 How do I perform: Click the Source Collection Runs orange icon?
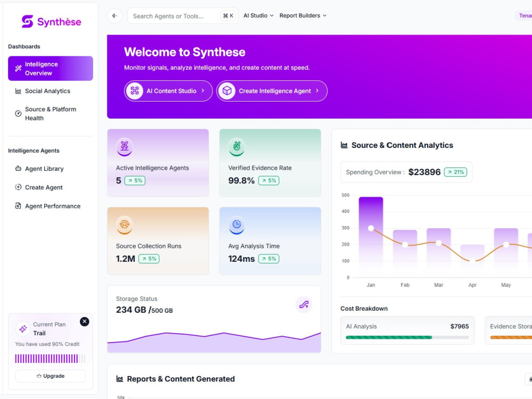click(124, 225)
